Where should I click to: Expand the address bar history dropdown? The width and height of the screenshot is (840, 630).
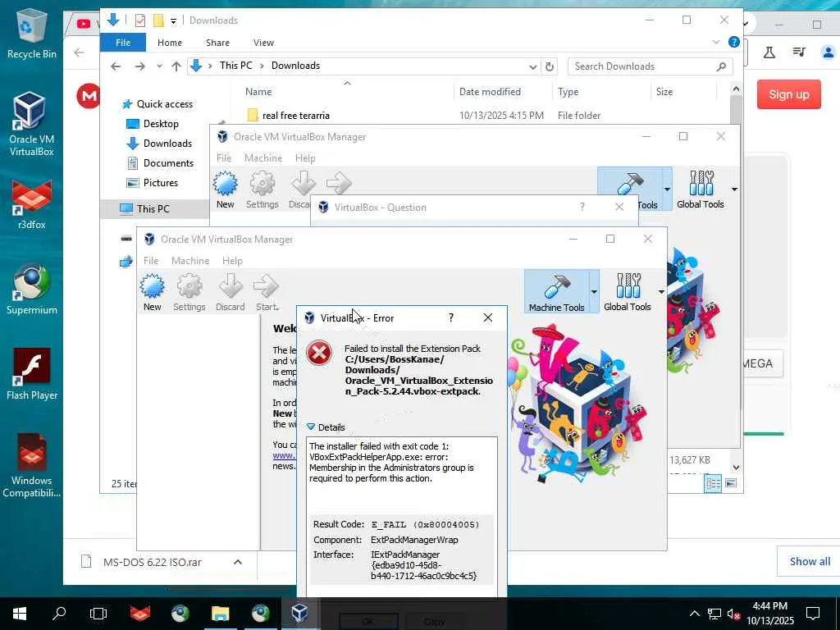tap(532, 66)
